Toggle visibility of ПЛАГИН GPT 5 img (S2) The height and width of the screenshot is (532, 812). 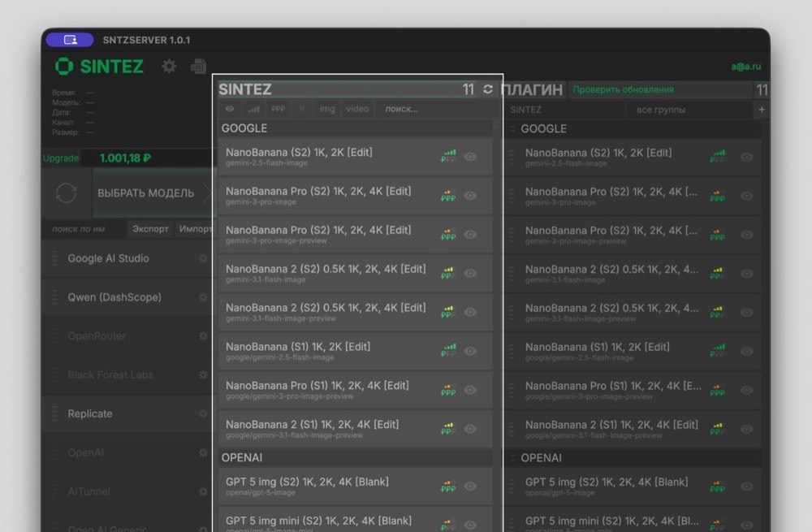pos(746,487)
